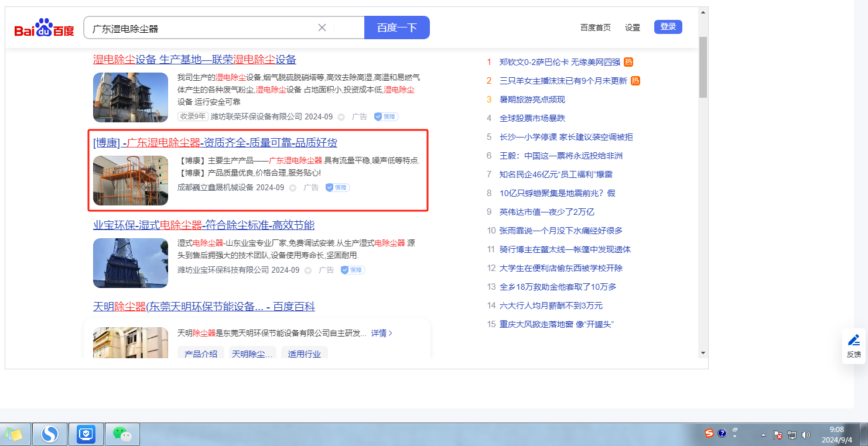Click the volume speaker icon in the tray
The height and width of the screenshot is (446, 868).
[x=806, y=435]
